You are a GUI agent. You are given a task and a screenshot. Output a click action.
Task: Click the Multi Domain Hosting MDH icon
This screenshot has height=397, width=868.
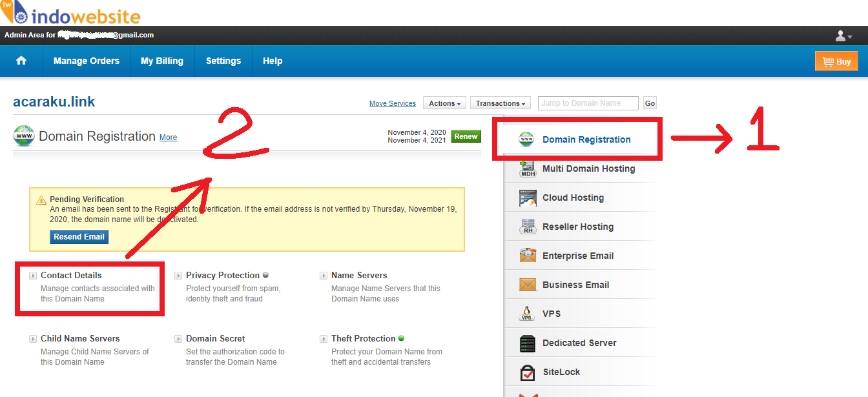click(528, 169)
